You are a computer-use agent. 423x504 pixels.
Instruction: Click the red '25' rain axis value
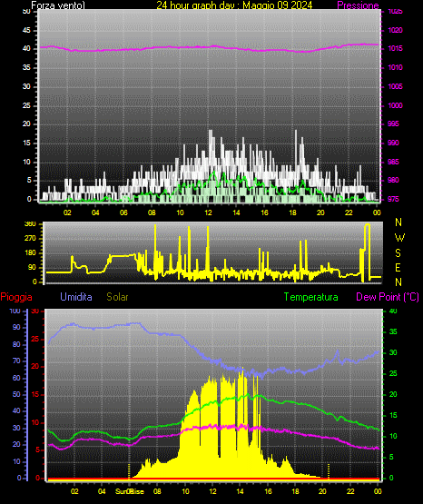[x=35, y=339]
